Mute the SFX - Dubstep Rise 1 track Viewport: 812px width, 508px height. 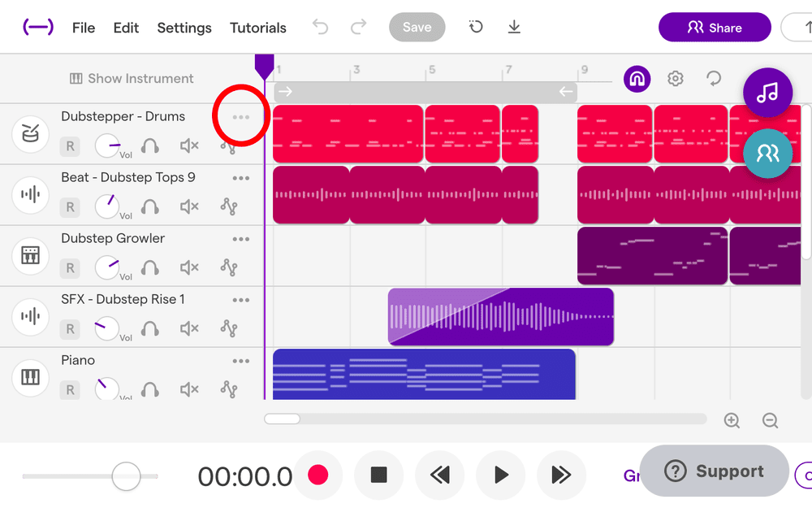(188, 328)
